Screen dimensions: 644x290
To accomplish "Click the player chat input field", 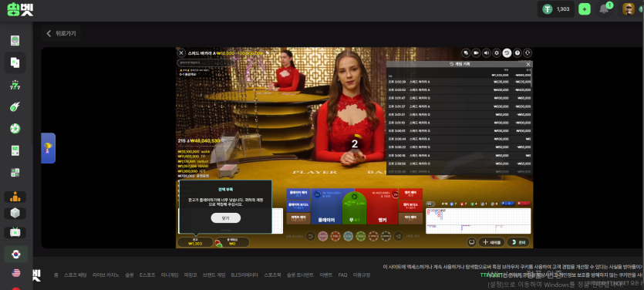I will pos(205,62).
